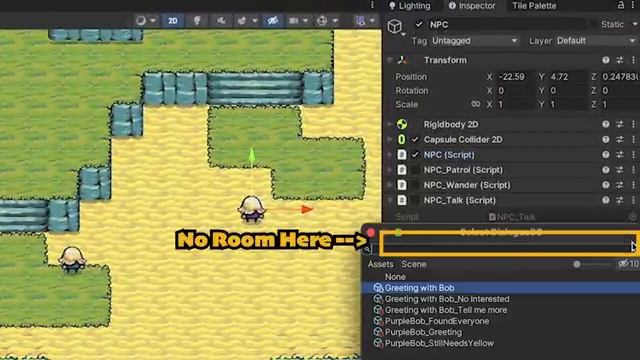Toggle scene lighting bulb icon
Image resolution: width=640 pixels, height=360 pixels.
coord(197,20)
